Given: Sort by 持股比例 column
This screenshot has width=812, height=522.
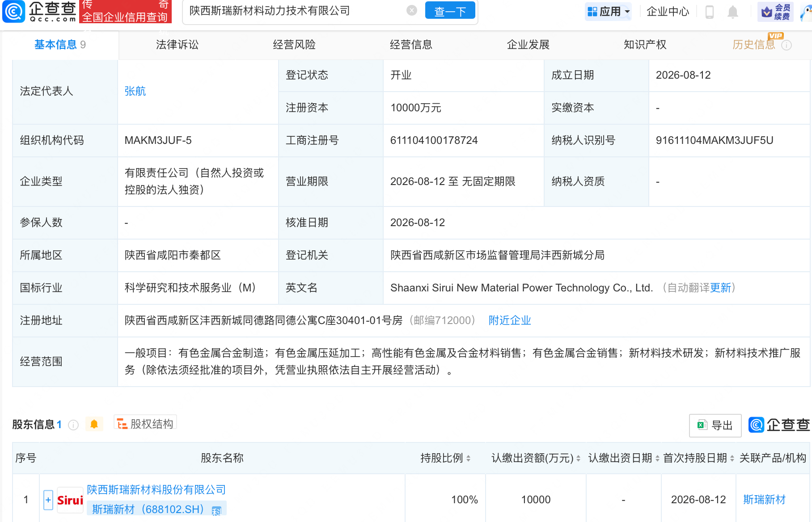Looking at the screenshot, I should click(468, 458).
